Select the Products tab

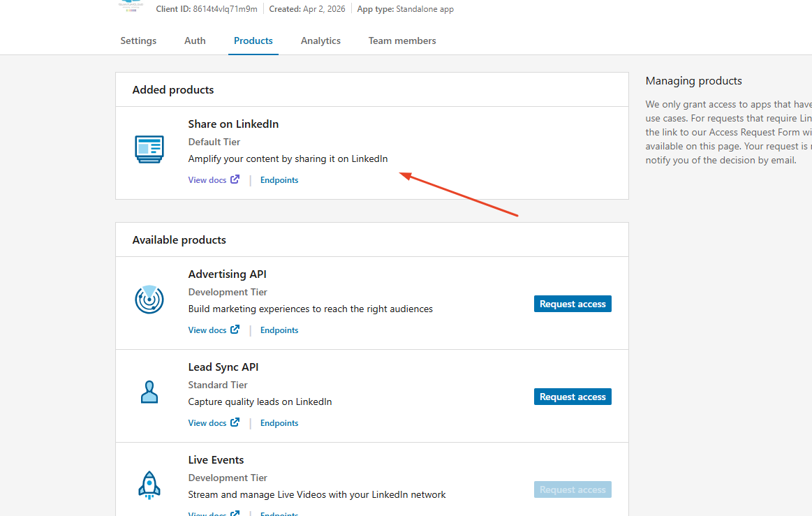(x=253, y=40)
